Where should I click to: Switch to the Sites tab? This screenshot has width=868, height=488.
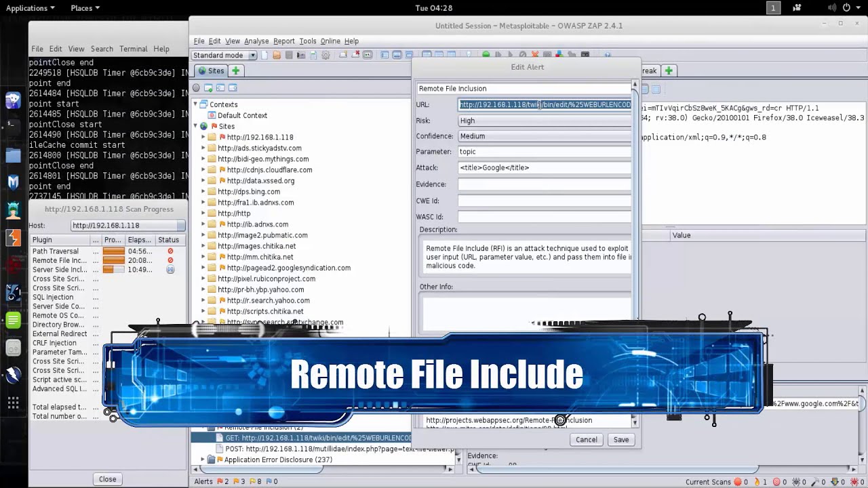click(210, 70)
